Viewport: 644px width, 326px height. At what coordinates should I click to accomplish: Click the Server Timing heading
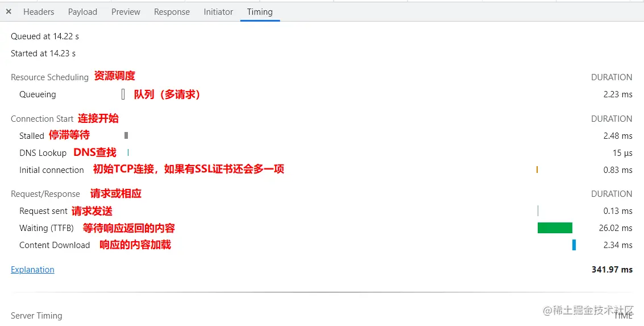pos(36,316)
